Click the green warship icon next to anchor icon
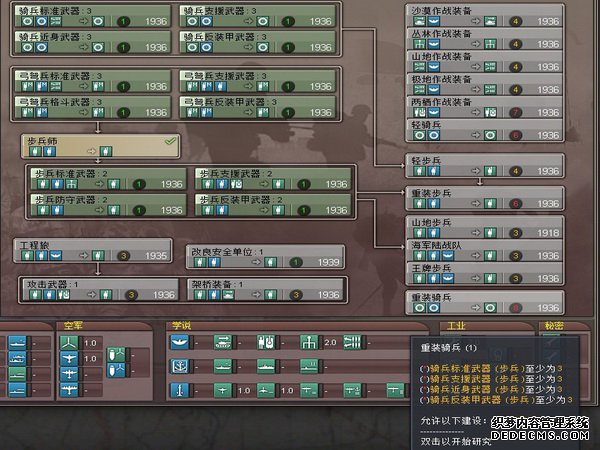The image size is (600, 450). [223, 366]
